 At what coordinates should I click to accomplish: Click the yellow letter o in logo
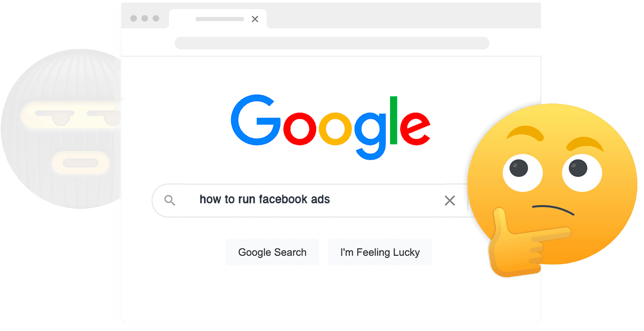[x=337, y=127]
